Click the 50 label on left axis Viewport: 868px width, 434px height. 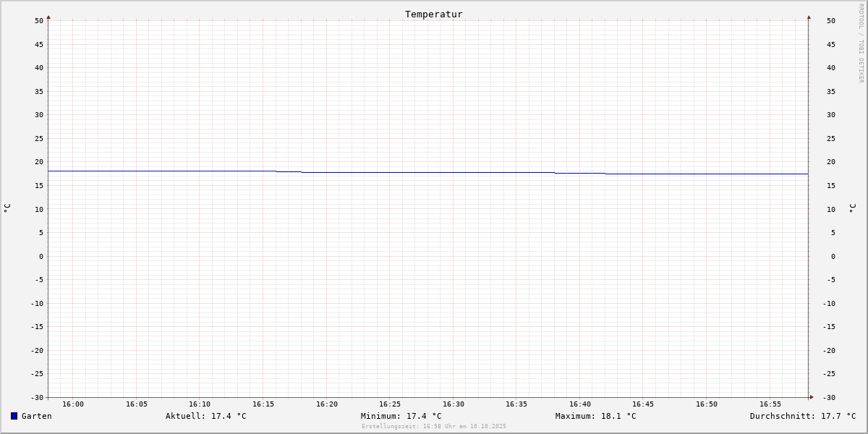tap(39, 21)
